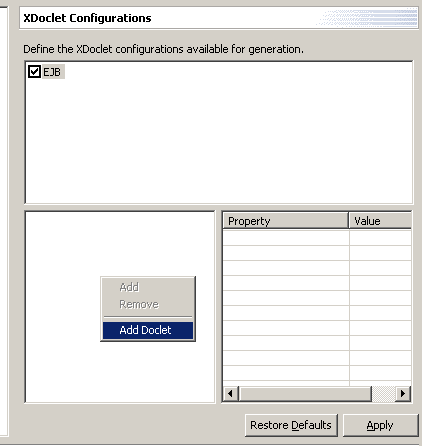Apply the XDoclet configuration changes
Image resolution: width=422 pixels, height=446 pixels.
point(380,425)
